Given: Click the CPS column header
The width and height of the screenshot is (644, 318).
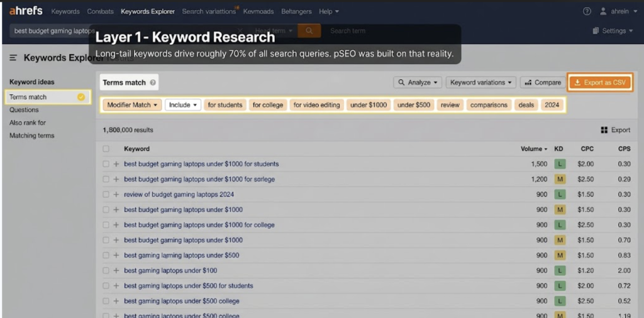Looking at the screenshot, I should point(625,149).
